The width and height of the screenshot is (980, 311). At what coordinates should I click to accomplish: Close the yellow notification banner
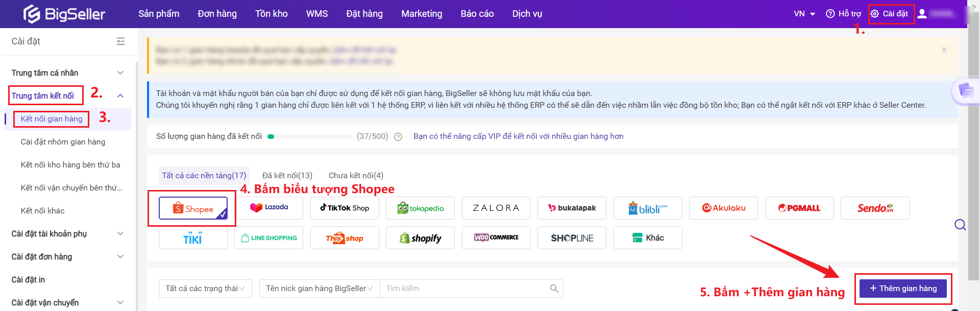[944, 50]
